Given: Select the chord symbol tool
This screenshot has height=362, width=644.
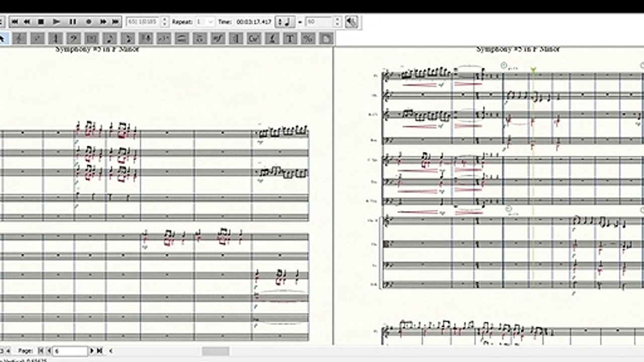Looking at the screenshot, I should click(254, 38).
